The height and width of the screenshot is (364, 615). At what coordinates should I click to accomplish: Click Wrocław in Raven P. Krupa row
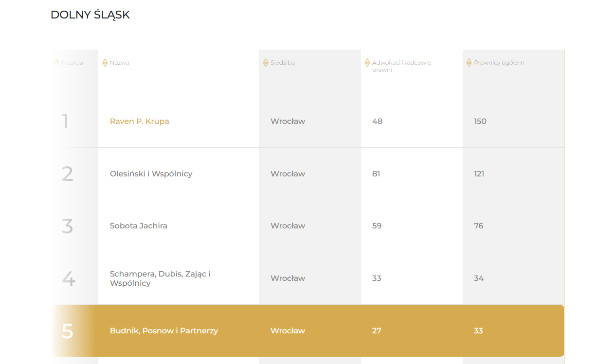[x=288, y=121]
